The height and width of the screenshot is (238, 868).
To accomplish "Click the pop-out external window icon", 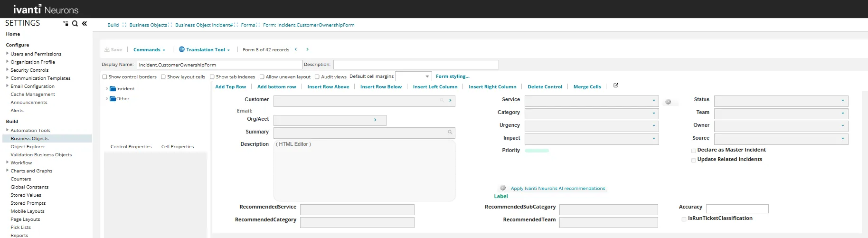I will pos(616,86).
